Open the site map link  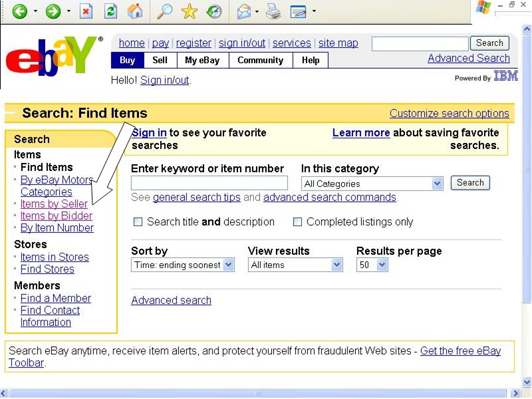tap(338, 43)
